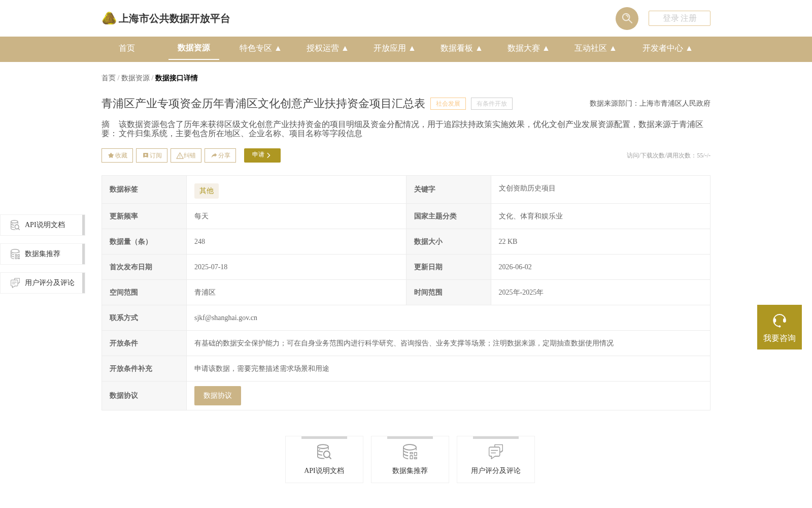
Task: Expand the 开发者中心 menu arrow
Action: 689,48
